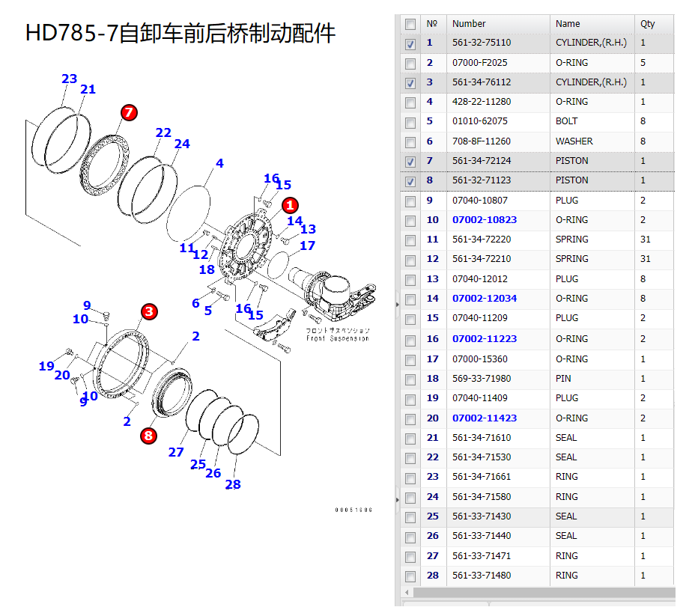Select red callout marker 1 in the diagram
Screen dimensions: 689x616
pyautogui.click(x=290, y=204)
